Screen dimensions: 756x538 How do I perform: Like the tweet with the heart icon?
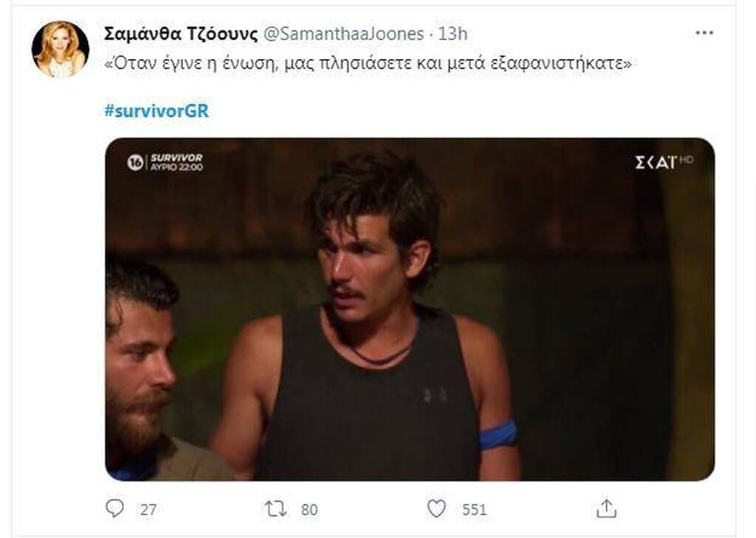tap(437, 508)
